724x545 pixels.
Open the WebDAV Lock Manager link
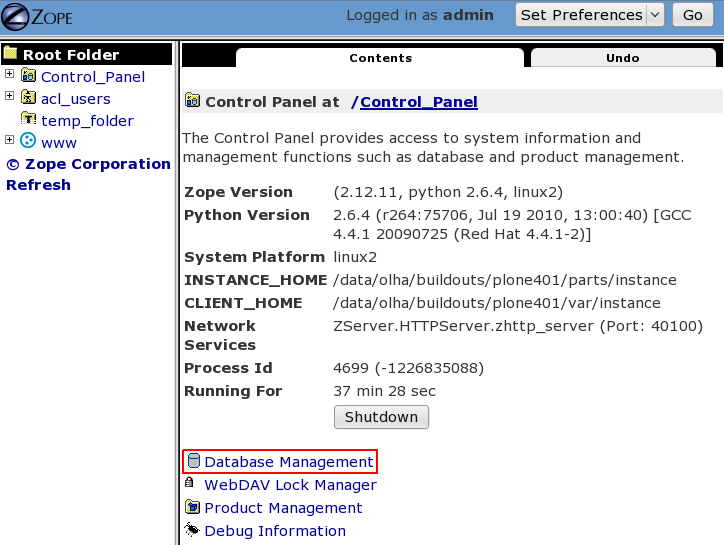290,485
